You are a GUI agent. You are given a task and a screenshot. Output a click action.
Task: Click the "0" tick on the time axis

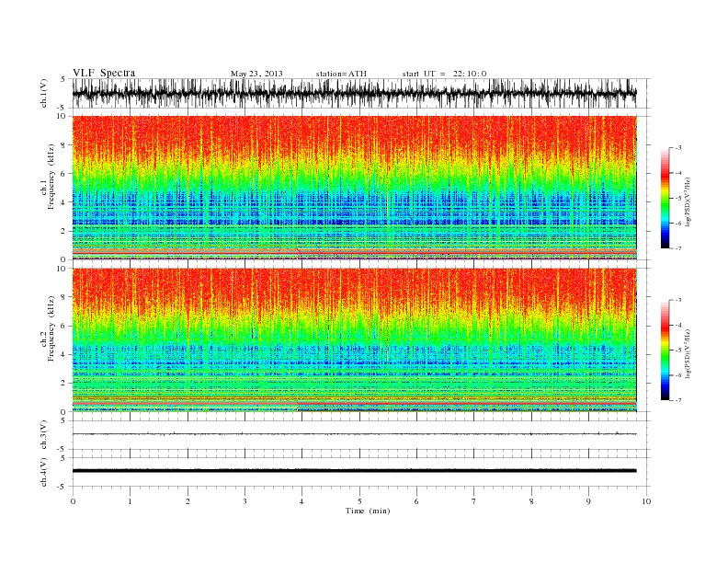73,501
